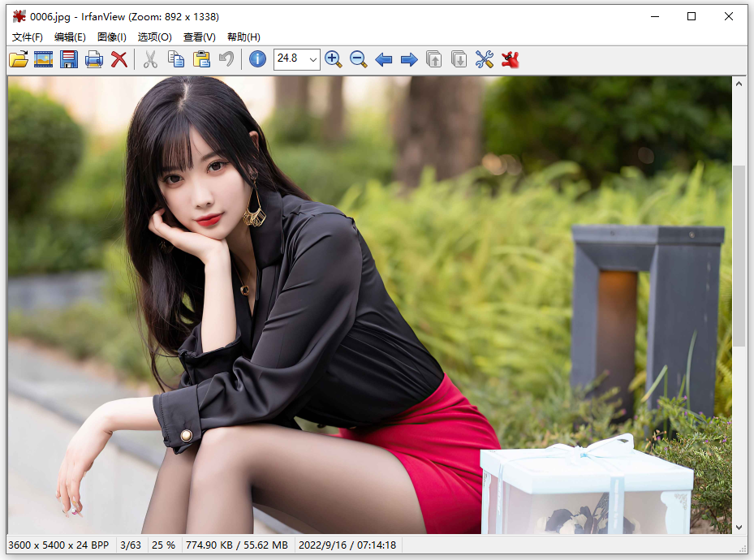Paste from clipboard using the paste icon

(200, 58)
